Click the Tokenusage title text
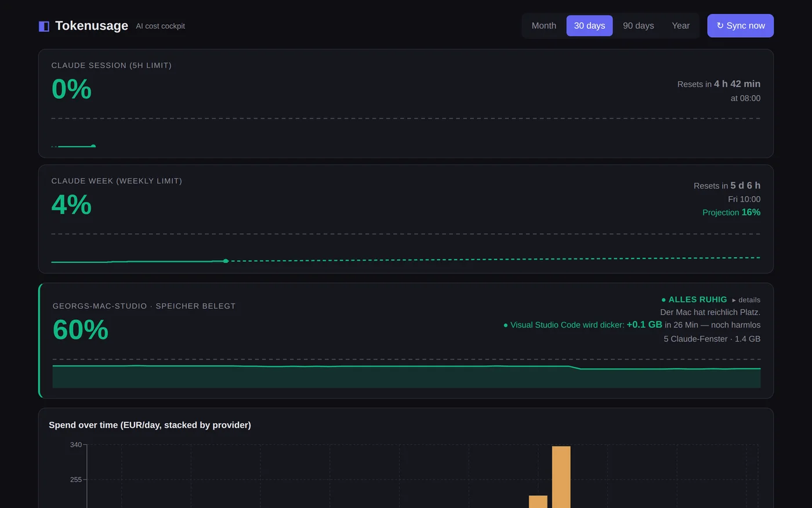 pyautogui.click(x=92, y=26)
